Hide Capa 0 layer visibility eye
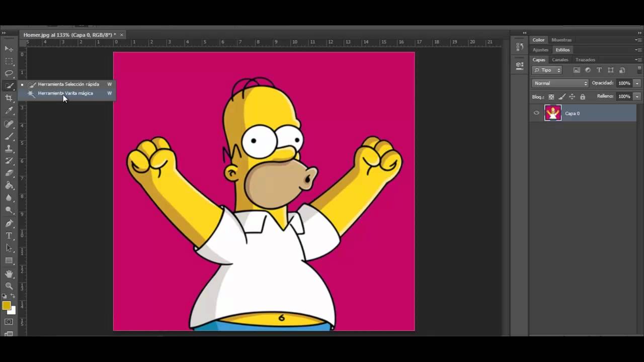 point(536,113)
